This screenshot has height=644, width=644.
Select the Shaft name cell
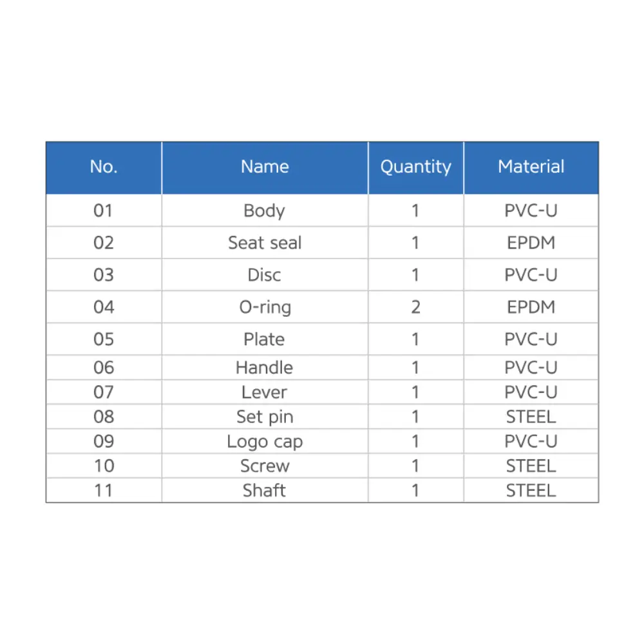click(265, 490)
